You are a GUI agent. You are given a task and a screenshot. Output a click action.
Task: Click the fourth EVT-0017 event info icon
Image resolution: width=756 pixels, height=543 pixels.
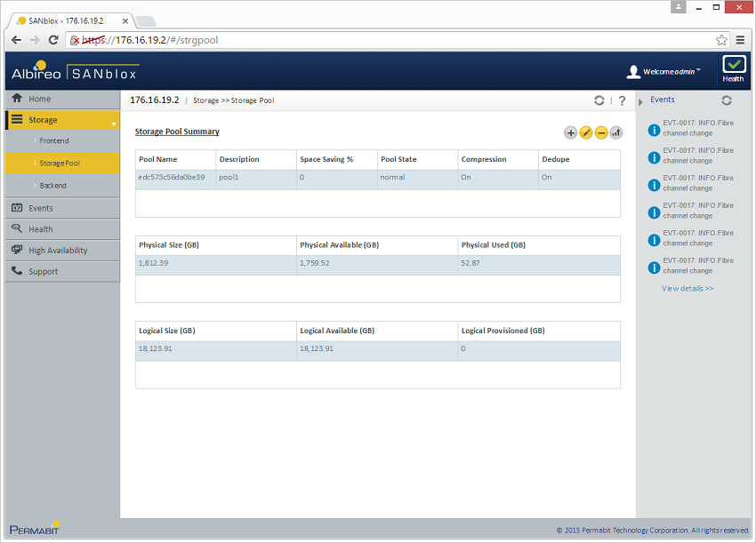click(x=654, y=212)
